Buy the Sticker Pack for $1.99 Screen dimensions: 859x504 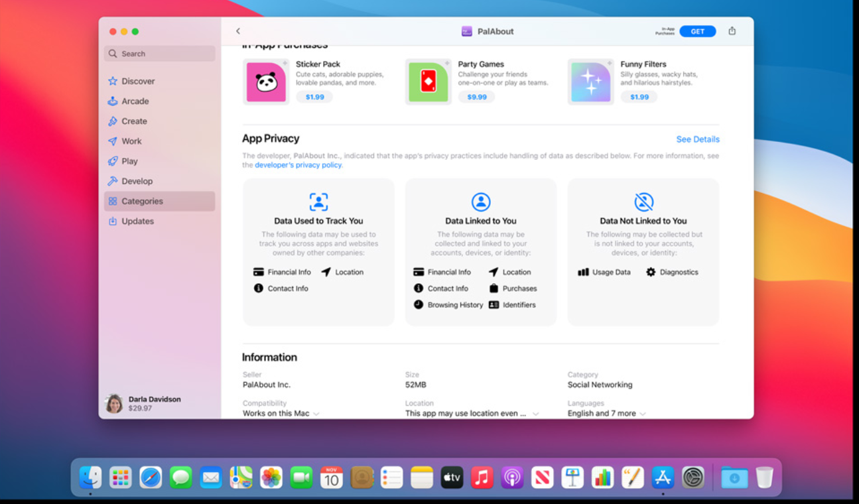point(314,97)
